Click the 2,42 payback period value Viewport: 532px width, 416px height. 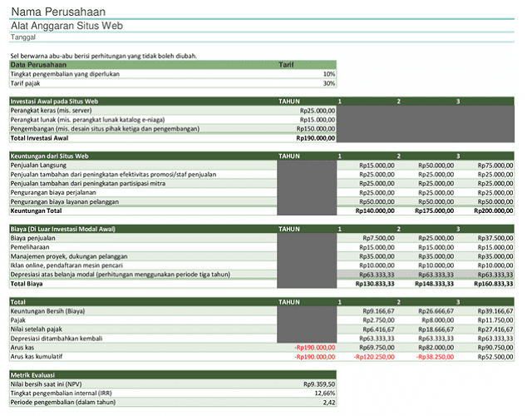[x=329, y=403]
